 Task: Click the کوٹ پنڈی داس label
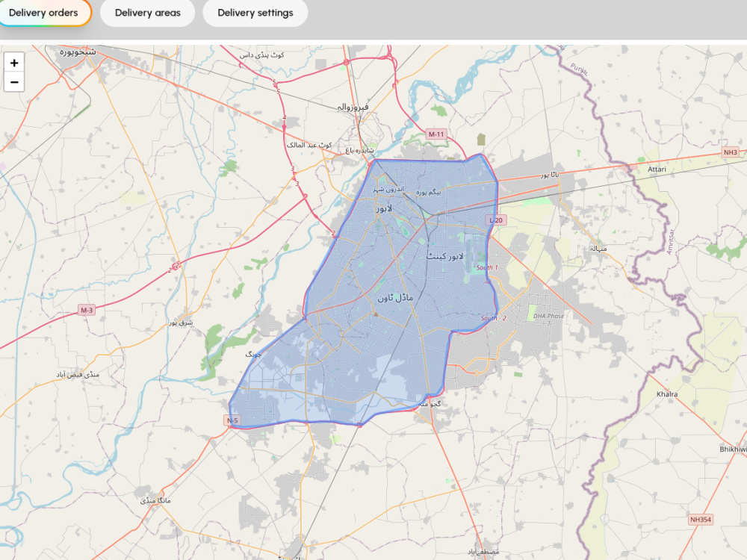pyautogui.click(x=261, y=55)
